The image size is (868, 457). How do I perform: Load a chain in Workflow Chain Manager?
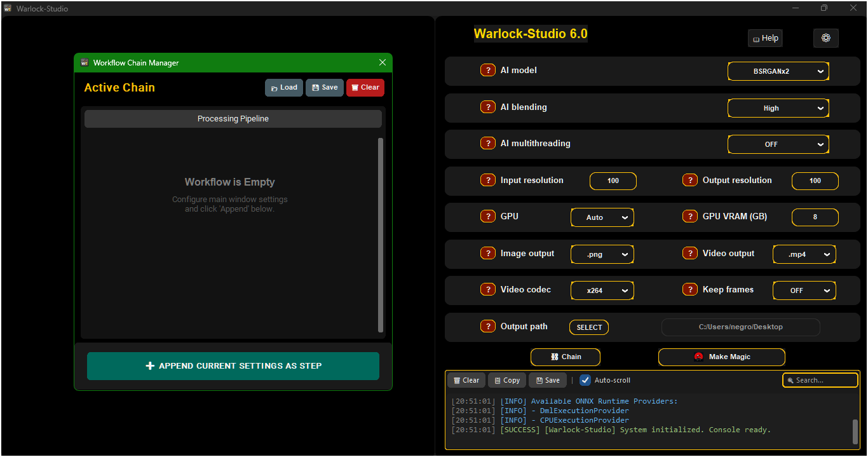[x=284, y=88]
